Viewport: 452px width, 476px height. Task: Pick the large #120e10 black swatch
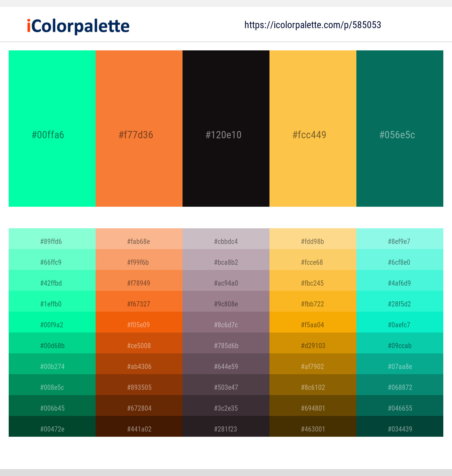tap(226, 129)
